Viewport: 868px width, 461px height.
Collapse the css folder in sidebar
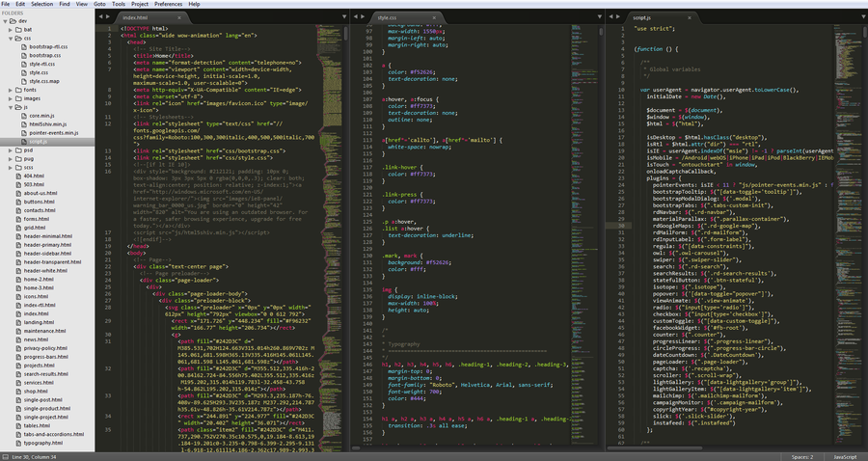(x=10, y=38)
